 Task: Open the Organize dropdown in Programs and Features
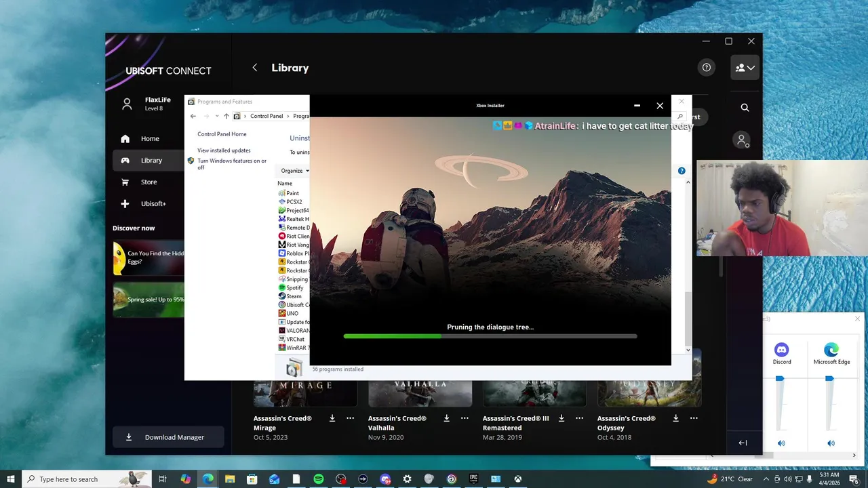(x=294, y=171)
